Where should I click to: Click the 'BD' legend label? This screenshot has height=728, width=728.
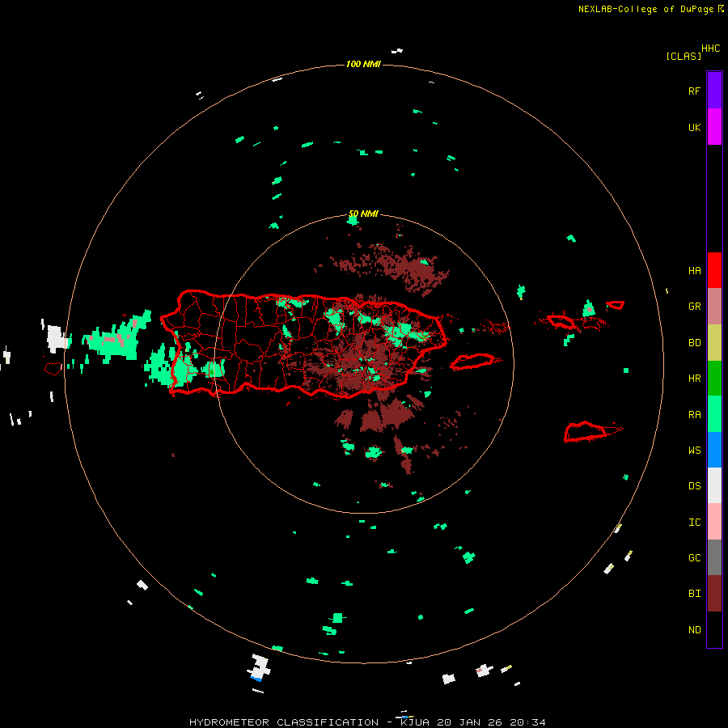click(694, 343)
